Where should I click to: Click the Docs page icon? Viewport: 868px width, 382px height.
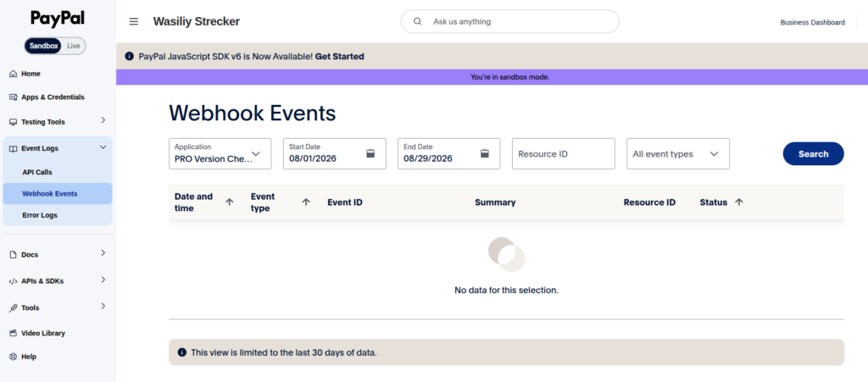pos(14,255)
